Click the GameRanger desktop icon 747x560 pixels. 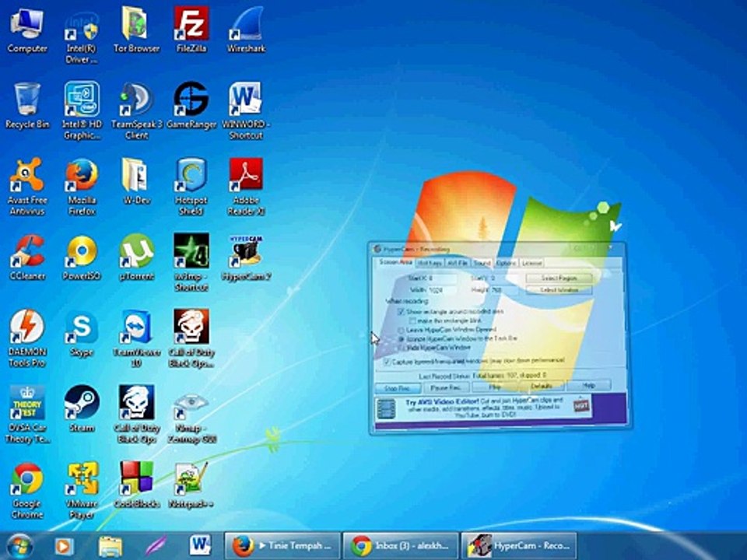coord(191,106)
